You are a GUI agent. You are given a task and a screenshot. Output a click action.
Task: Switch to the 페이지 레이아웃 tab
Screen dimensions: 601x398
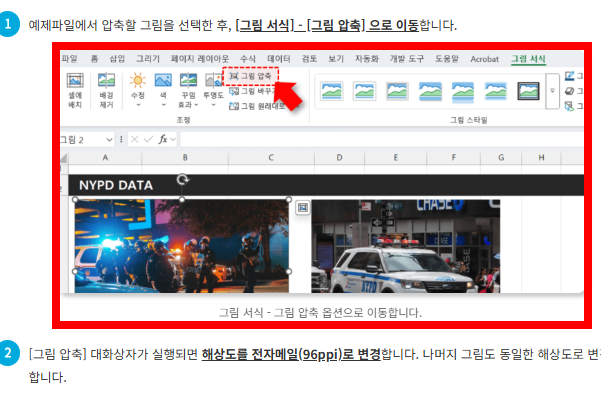(200, 59)
